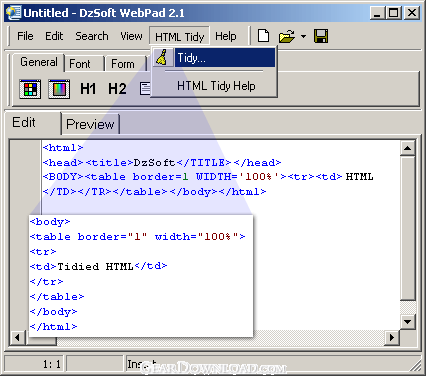The image size is (426, 376).
Task: Click the Save floppy disk icon
Action: (x=321, y=36)
